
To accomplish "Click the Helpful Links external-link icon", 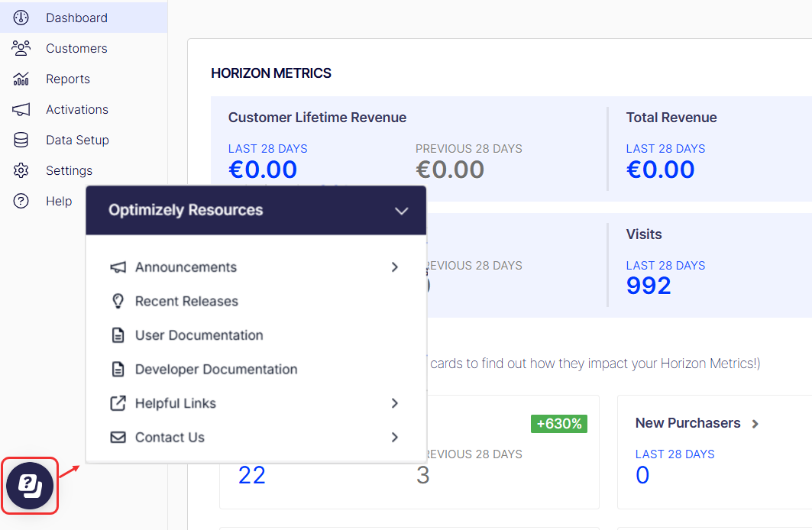I will 118,403.
